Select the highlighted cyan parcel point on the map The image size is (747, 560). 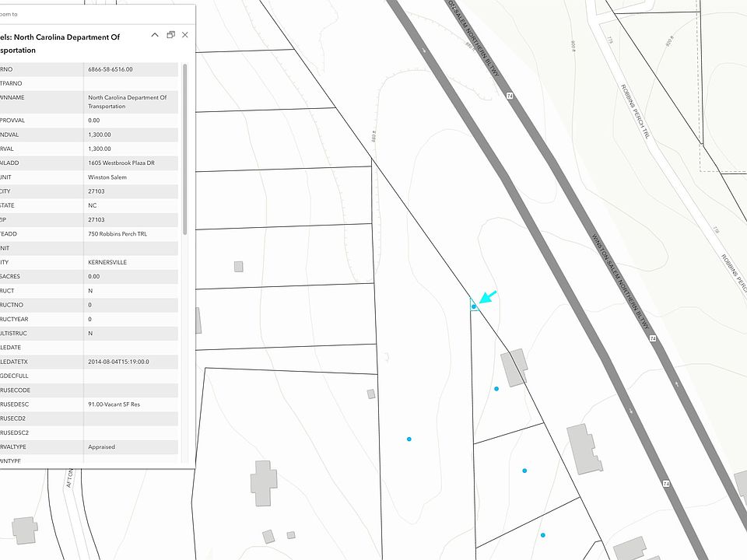point(474,306)
